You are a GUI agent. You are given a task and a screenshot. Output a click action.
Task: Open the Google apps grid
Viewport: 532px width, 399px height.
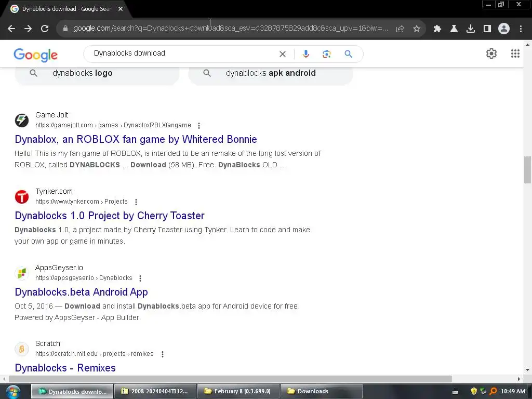tap(515, 54)
